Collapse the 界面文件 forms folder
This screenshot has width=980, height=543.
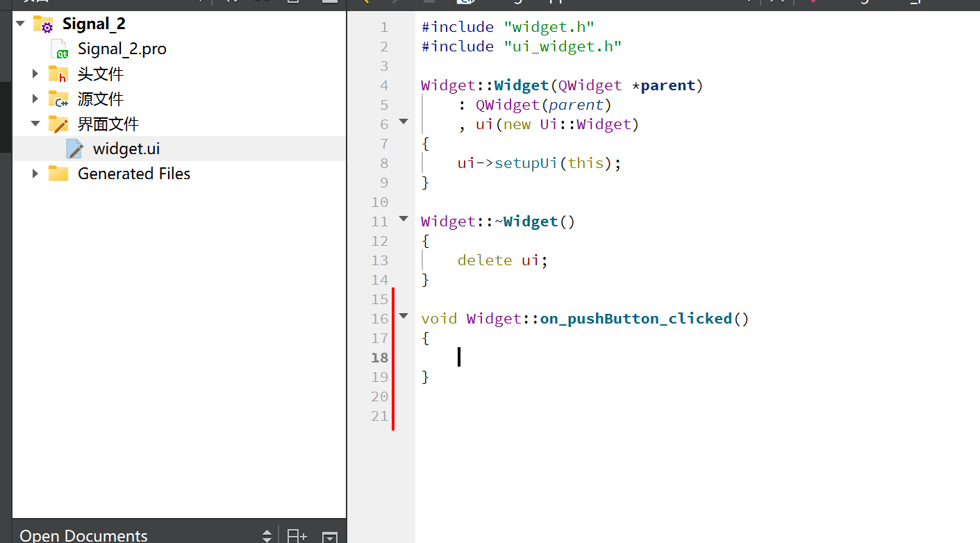pyautogui.click(x=35, y=124)
